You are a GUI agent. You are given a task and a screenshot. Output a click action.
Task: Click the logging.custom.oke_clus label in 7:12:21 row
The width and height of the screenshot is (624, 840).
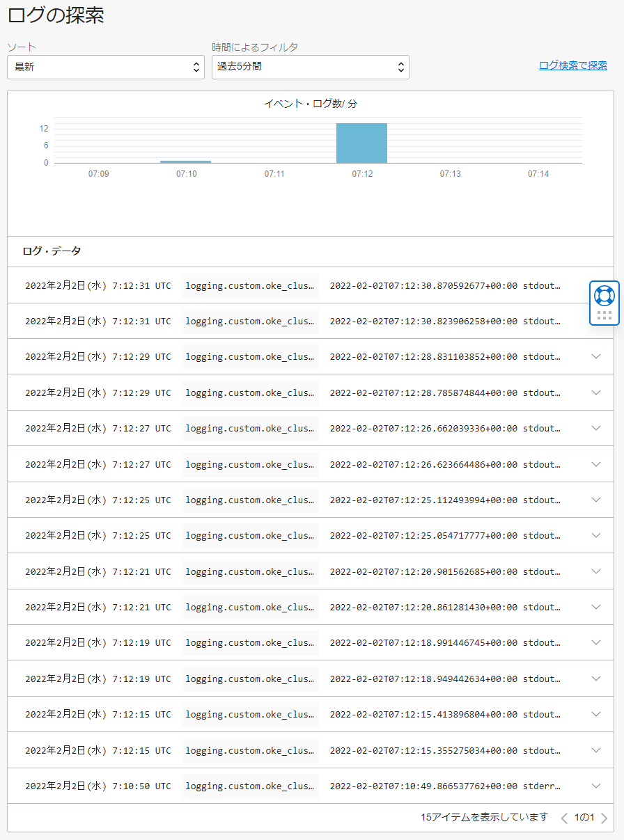(x=250, y=571)
